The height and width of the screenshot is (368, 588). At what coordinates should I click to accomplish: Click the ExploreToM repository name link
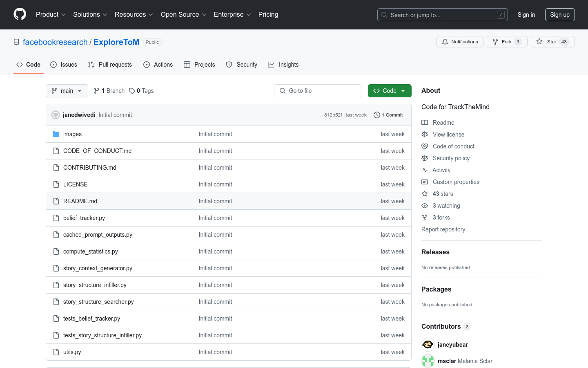tap(116, 42)
